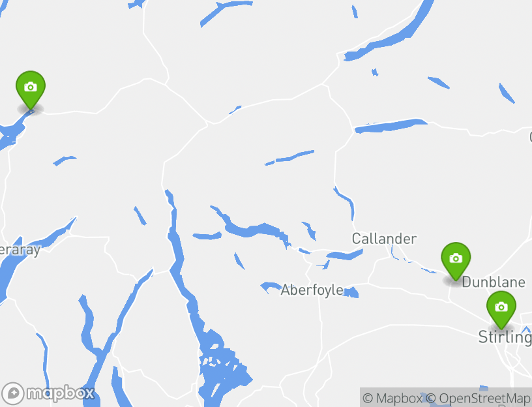This screenshot has width=532, height=407.
Task: Click the lake just west of Callander
Action: (345, 254)
